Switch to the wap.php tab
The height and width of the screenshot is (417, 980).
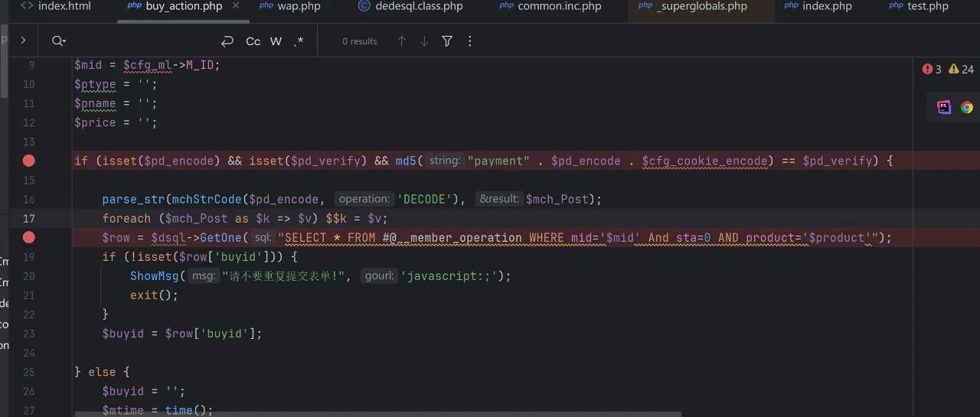(290, 6)
